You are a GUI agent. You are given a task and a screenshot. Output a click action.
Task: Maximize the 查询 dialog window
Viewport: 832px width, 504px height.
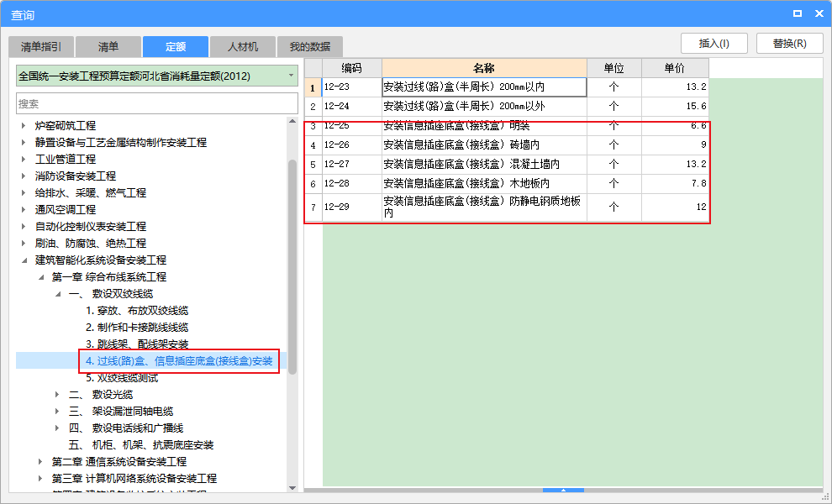[798, 13]
